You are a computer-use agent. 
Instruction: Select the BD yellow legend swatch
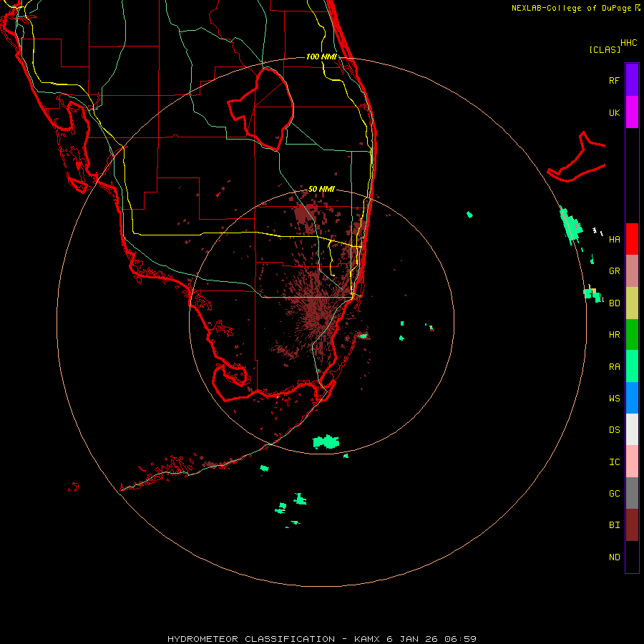click(632, 303)
